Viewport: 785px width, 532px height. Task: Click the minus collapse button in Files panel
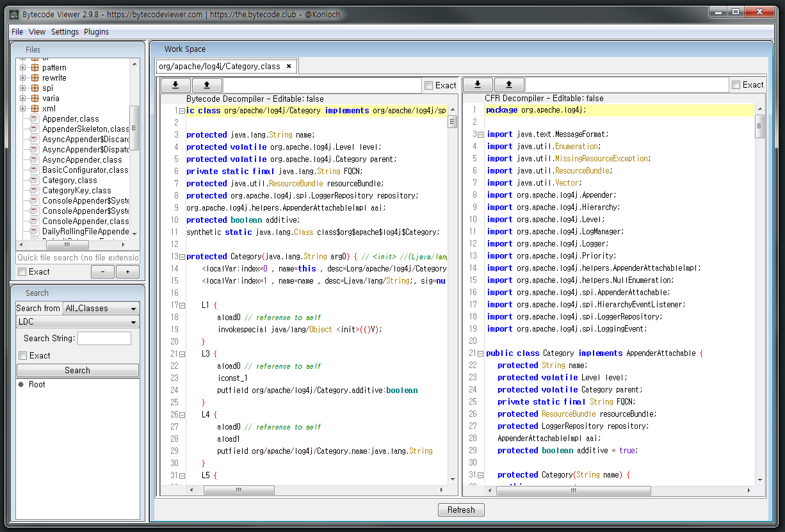coord(103,272)
